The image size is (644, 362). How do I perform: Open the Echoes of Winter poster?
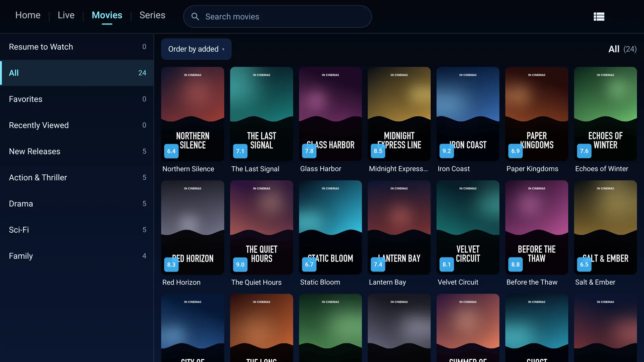605,114
